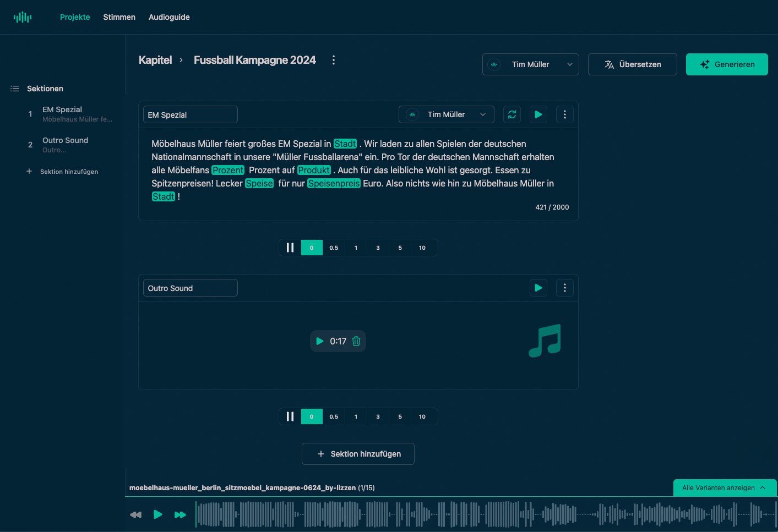
Task: Click the translate icon on Übersetzen
Action: [x=609, y=64]
